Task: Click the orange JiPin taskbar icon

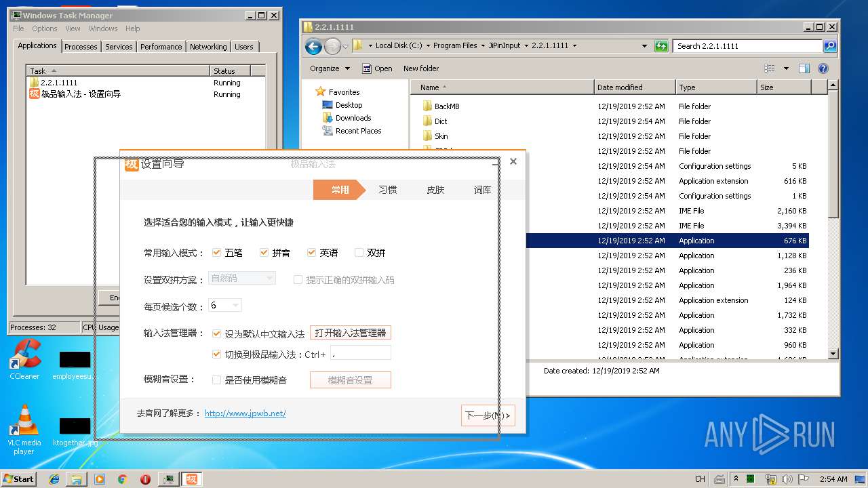Action: 192,479
